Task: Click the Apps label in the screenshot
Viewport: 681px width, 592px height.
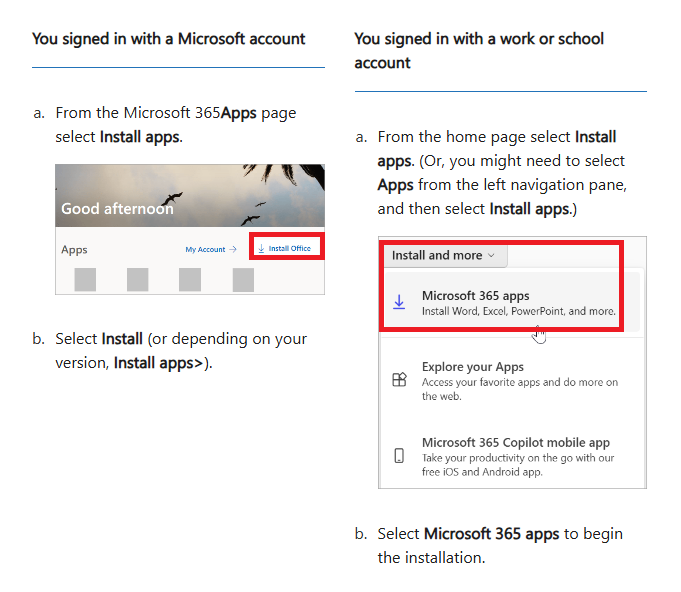Action: point(74,250)
